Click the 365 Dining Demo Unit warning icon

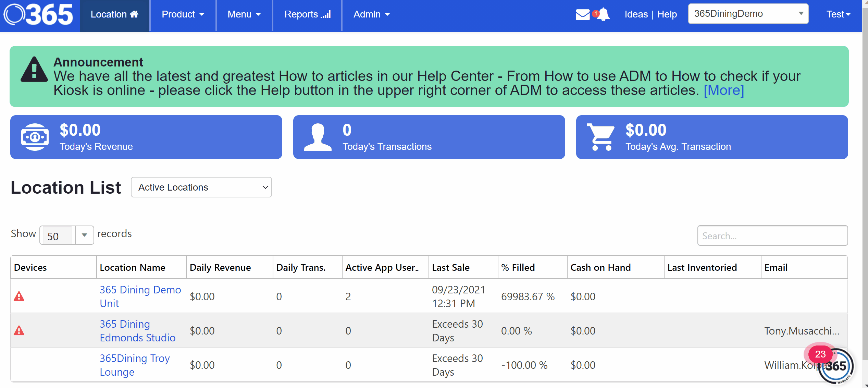[x=19, y=296]
